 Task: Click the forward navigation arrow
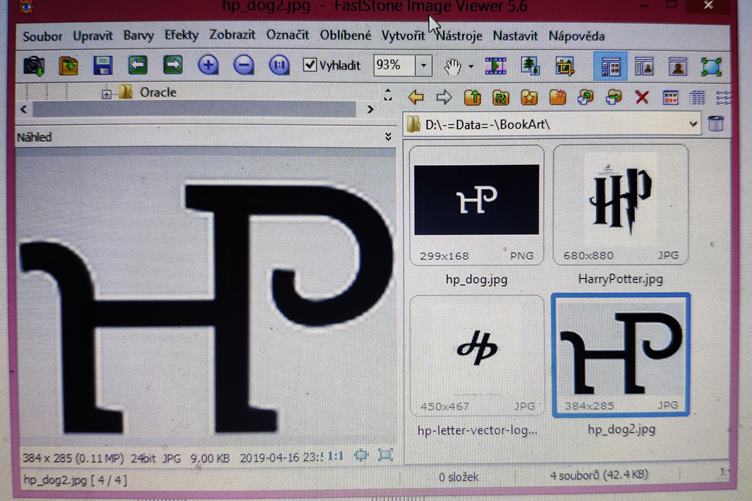click(x=444, y=97)
